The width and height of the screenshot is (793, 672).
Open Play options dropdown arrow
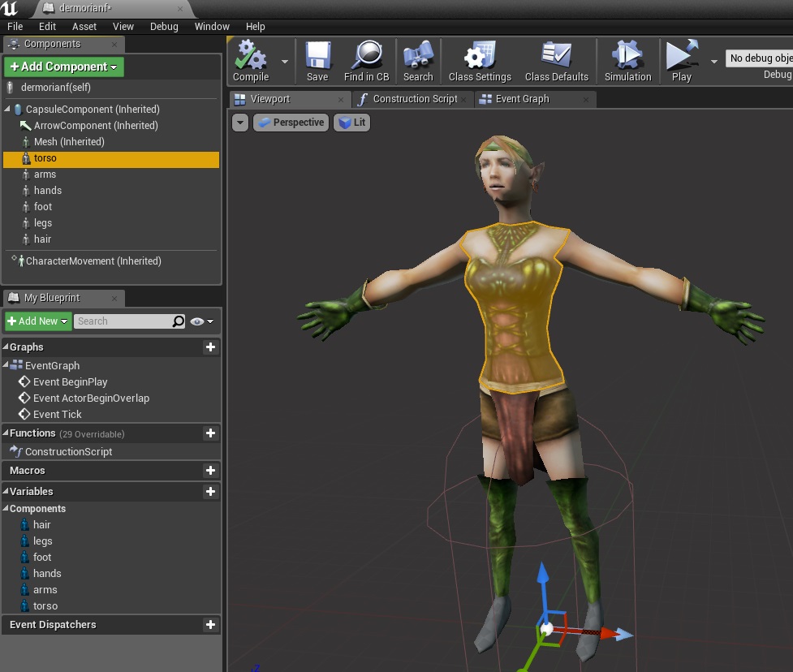(714, 62)
